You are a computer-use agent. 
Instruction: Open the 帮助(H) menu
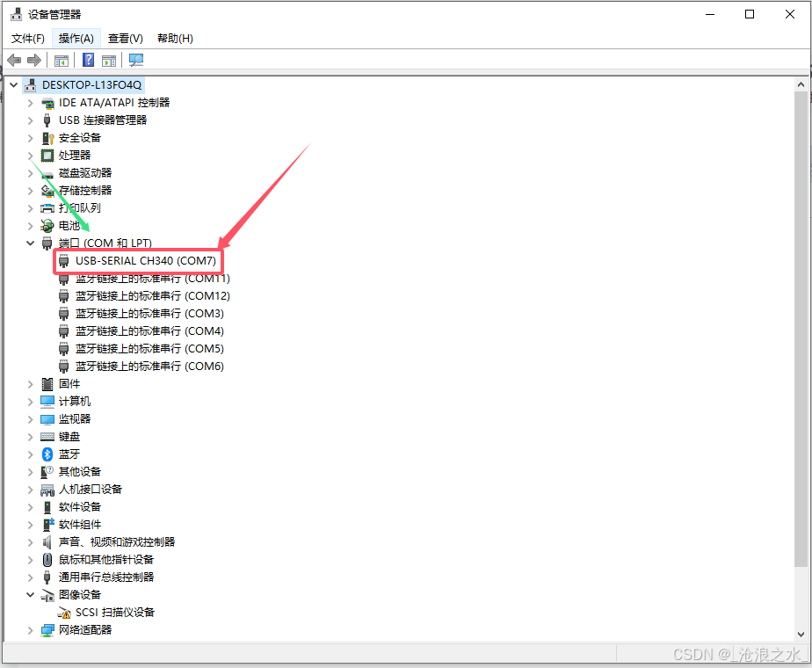click(175, 39)
